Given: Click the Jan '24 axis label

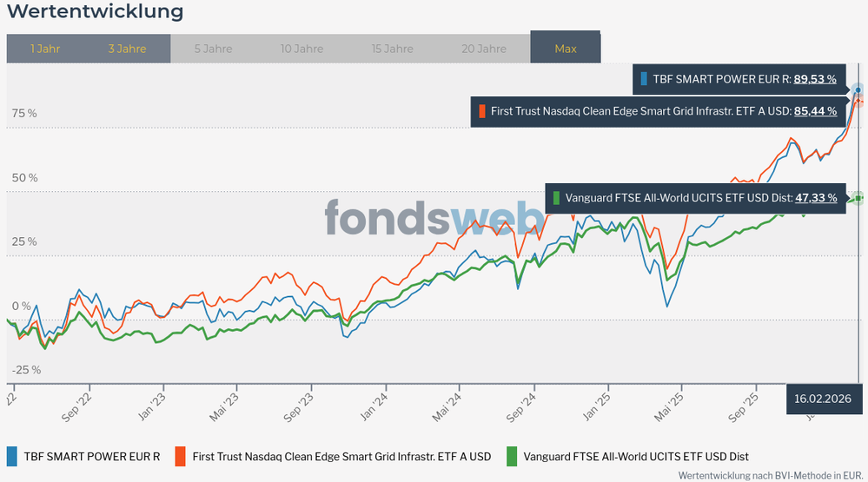Looking at the screenshot, I should click(x=374, y=407).
